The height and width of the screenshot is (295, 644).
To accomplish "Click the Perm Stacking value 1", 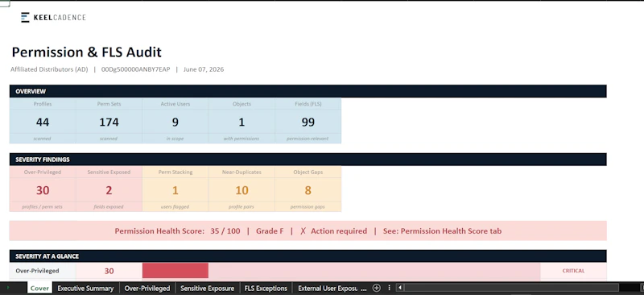I will pyautogui.click(x=175, y=190).
